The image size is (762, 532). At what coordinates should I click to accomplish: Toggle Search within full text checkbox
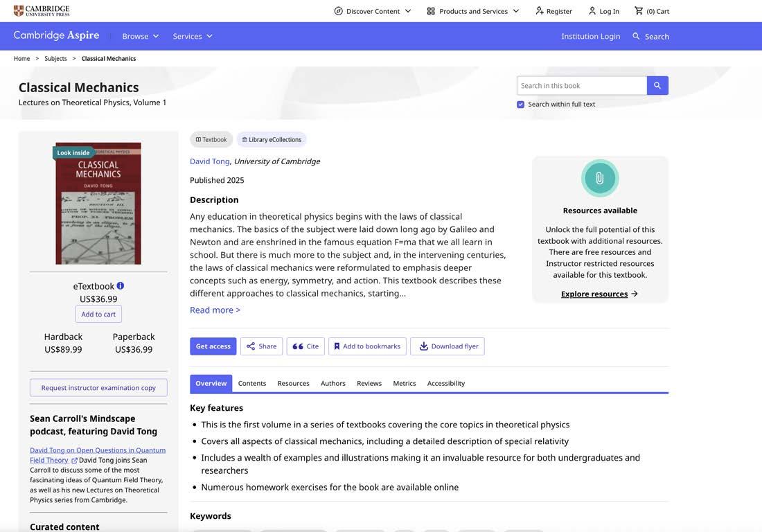click(x=520, y=105)
